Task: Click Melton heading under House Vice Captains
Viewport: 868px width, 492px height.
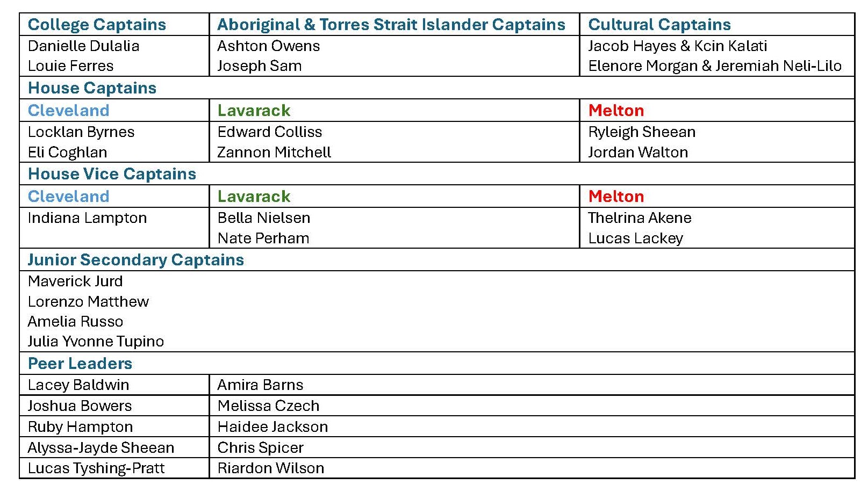Action: (x=616, y=197)
